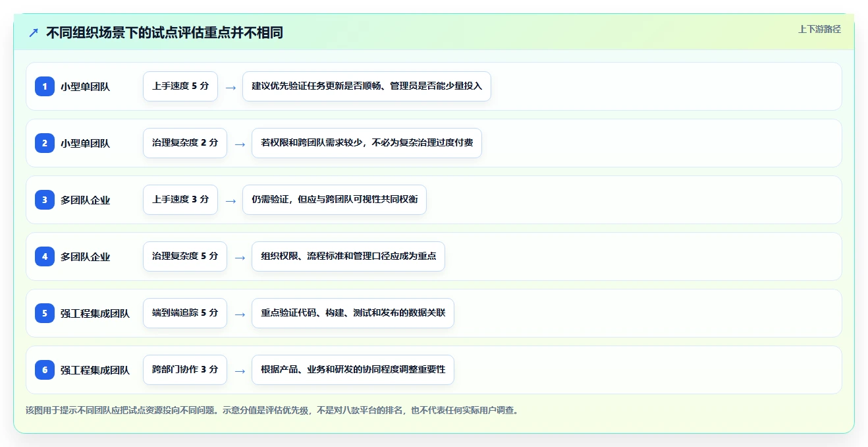Click the 上下游路径 label

[819, 29]
